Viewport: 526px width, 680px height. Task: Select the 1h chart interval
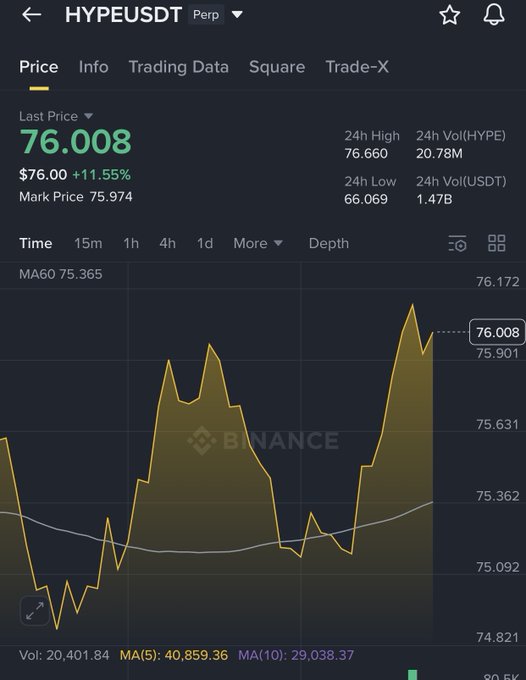click(131, 243)
